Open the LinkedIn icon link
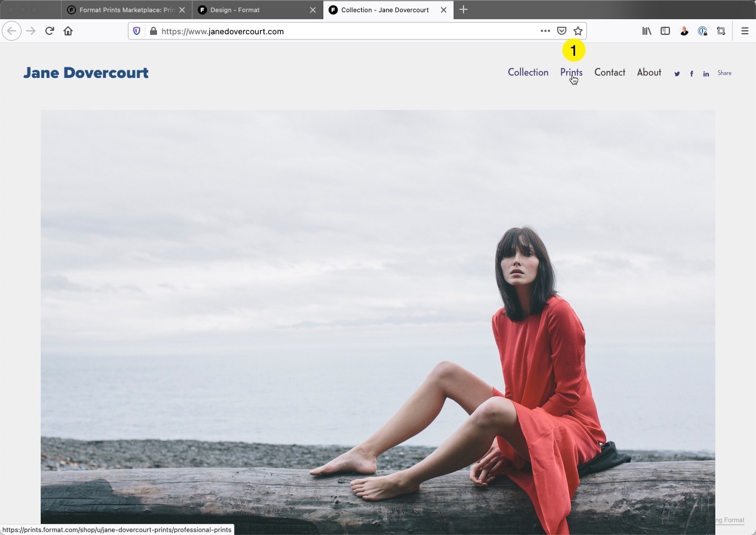The height and width of the screenshot is (535, 756). coord(706,74)
